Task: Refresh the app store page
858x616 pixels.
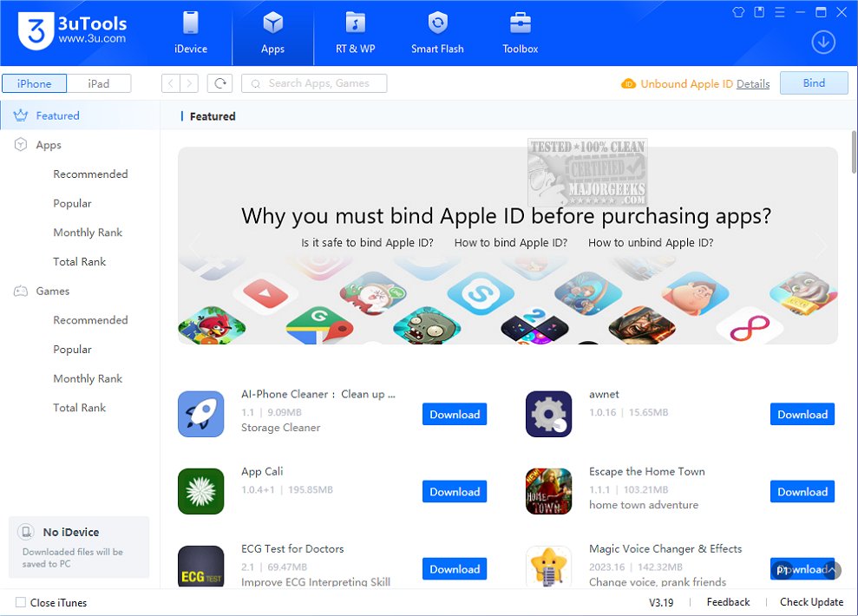Action: coord(220,83)
